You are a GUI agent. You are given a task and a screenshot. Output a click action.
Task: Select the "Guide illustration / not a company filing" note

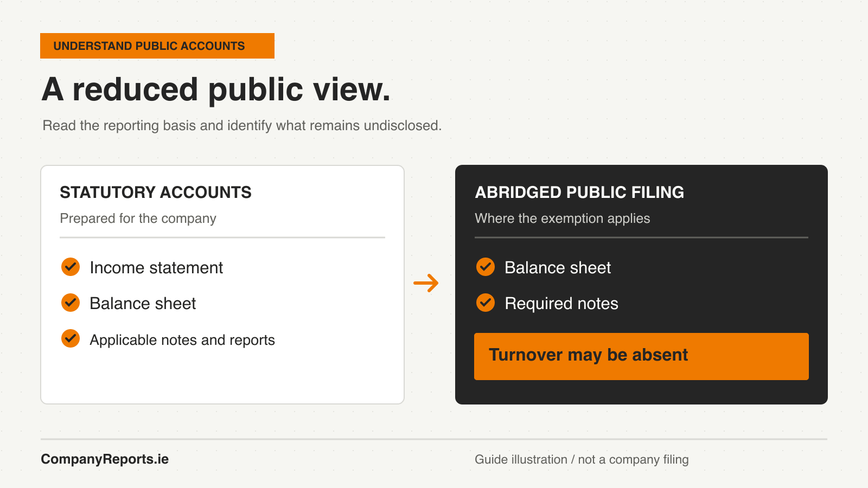tap(582, 460)
